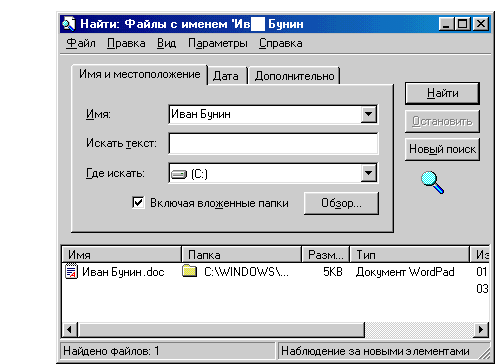Sort results by the Имя column header
Viewport: 495px width, 364px height.
(x=121, y=255)
